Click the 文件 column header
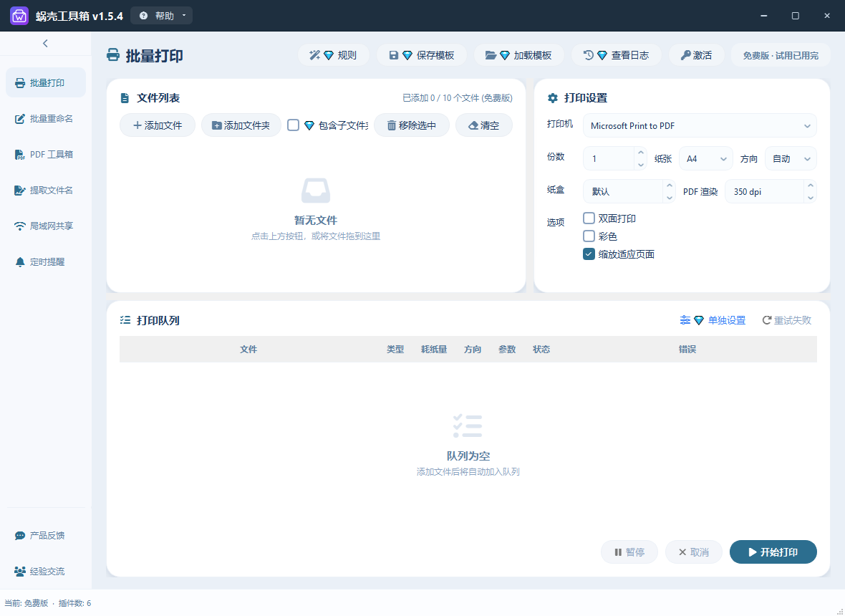 (x=248, y=350)
